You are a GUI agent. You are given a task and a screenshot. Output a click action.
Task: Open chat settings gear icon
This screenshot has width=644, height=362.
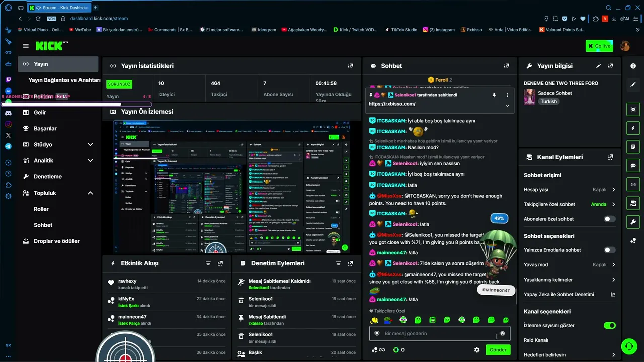477,350
